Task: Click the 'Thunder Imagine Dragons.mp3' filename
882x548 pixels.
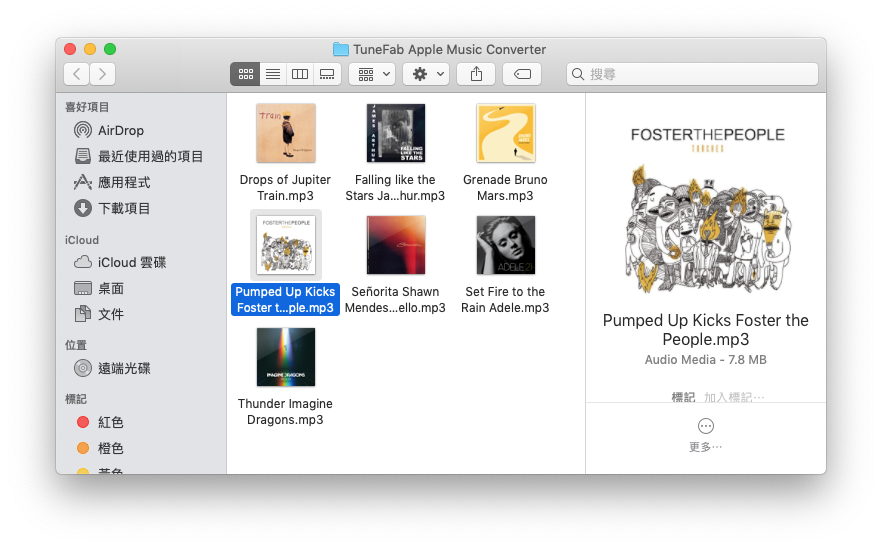Action: (285, 412)
